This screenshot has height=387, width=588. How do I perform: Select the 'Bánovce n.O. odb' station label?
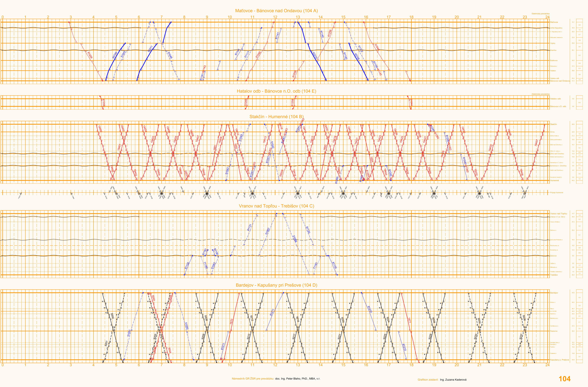tap(558, 107)
